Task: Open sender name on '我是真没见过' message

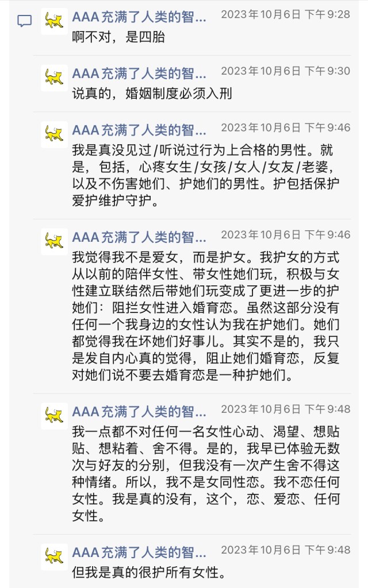Action: coord(139,130)
